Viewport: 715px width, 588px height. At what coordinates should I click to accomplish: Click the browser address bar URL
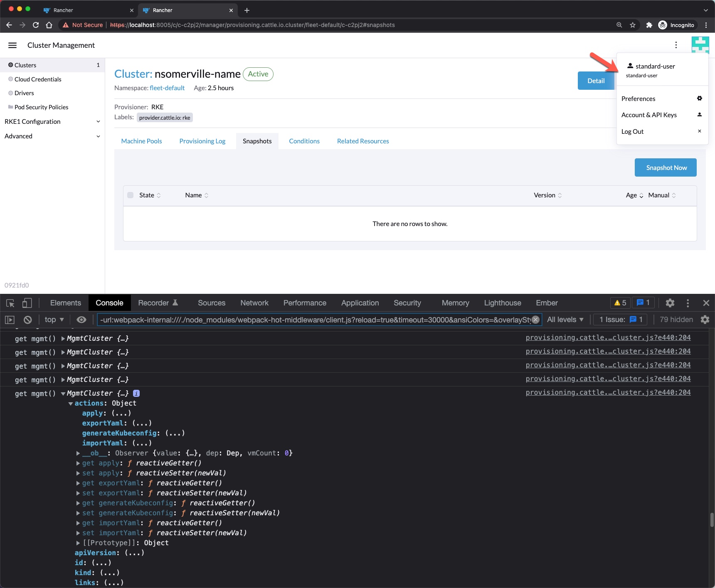click(x=252, y=25)
